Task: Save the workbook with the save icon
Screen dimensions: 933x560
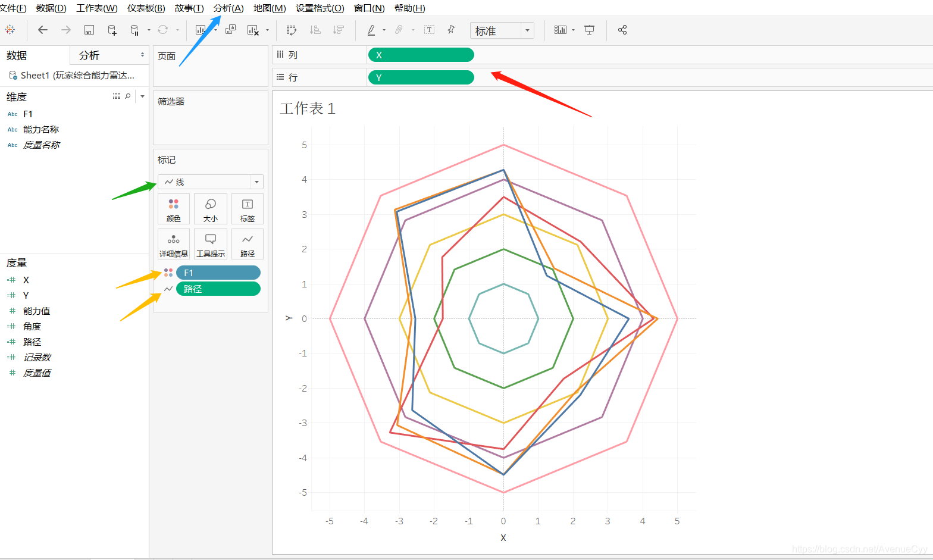Action: click(x=89, y=30)
